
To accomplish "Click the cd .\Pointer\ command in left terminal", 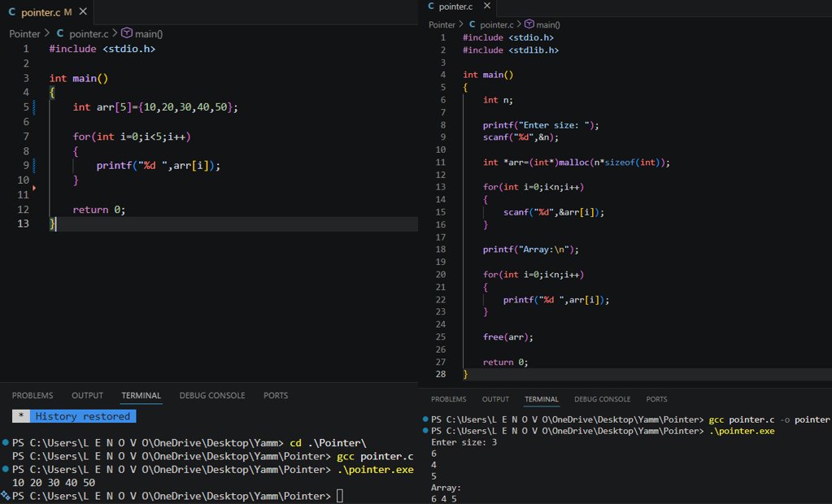I will [328, 443].
